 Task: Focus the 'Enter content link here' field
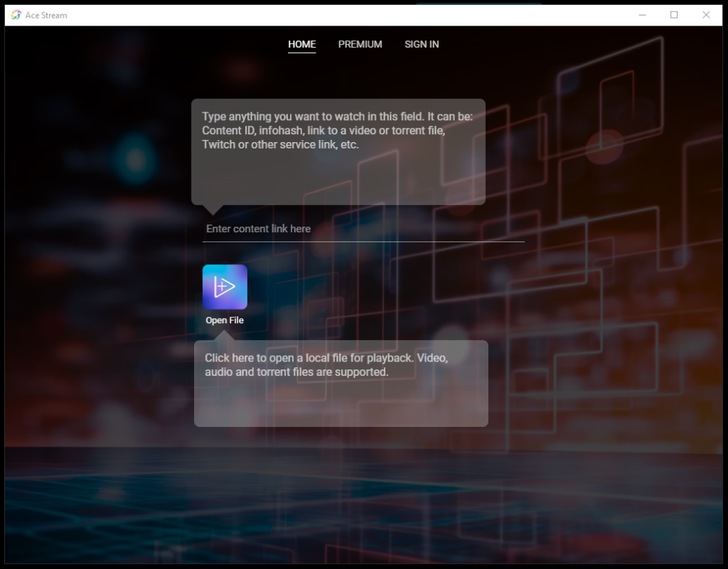(x=363, y=229)
